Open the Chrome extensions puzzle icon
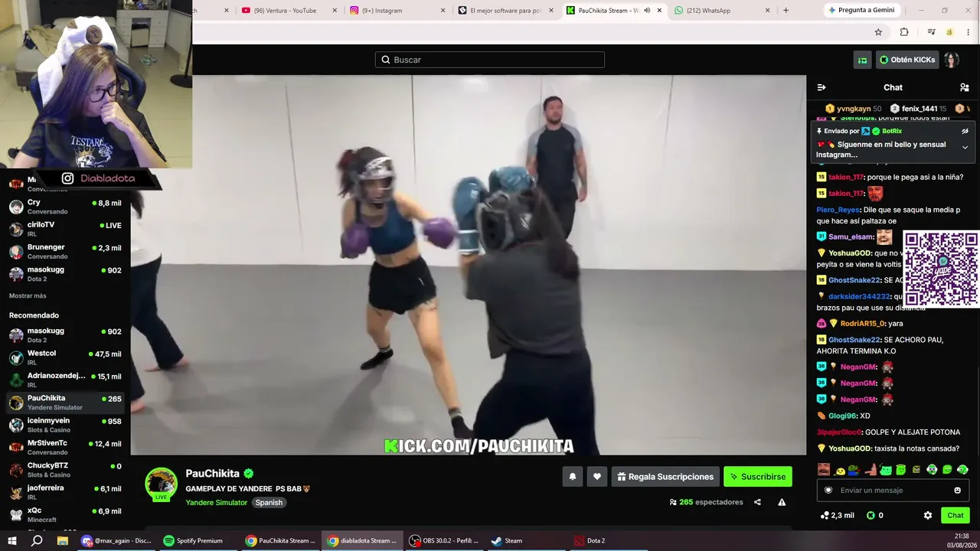 point(904,32)
